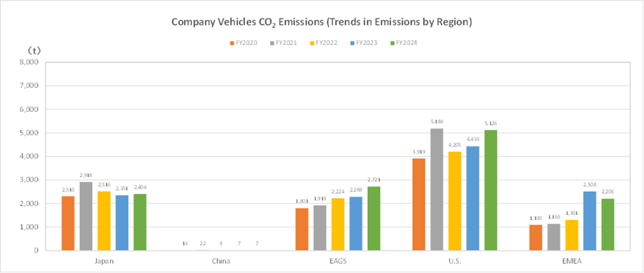The width and height of the screenshot is (644, 273).
Task: Click the green FY2024 bar for EAGS
Action: (x=374, y=218)
